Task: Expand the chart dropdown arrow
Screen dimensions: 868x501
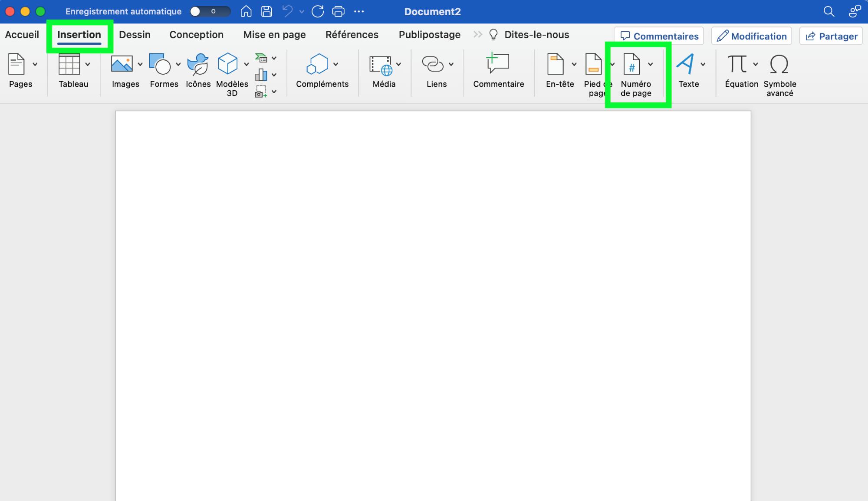Action: tap(274, 75)
